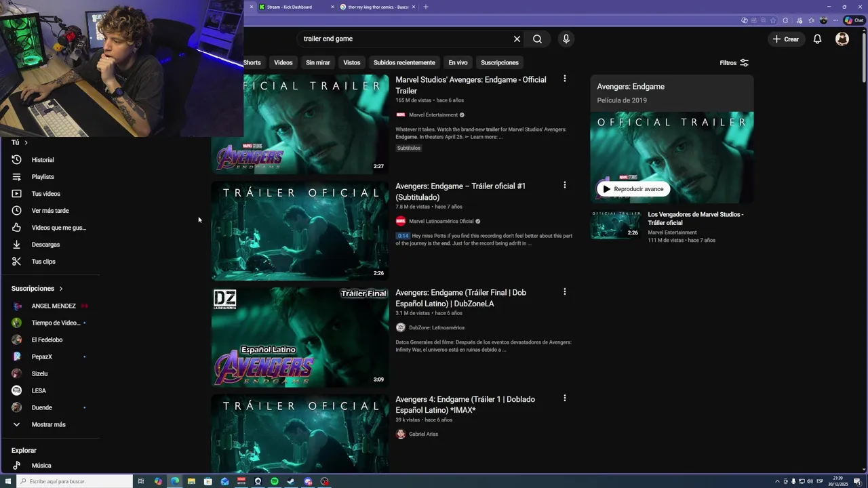Open Steam from the taskbar

tap(291, 481)
